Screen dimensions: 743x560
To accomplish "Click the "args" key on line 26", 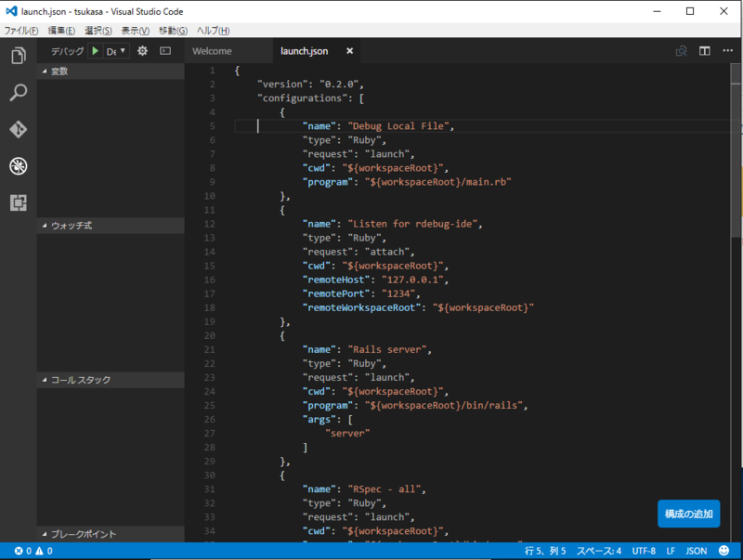I will click(x=319, y=420).
